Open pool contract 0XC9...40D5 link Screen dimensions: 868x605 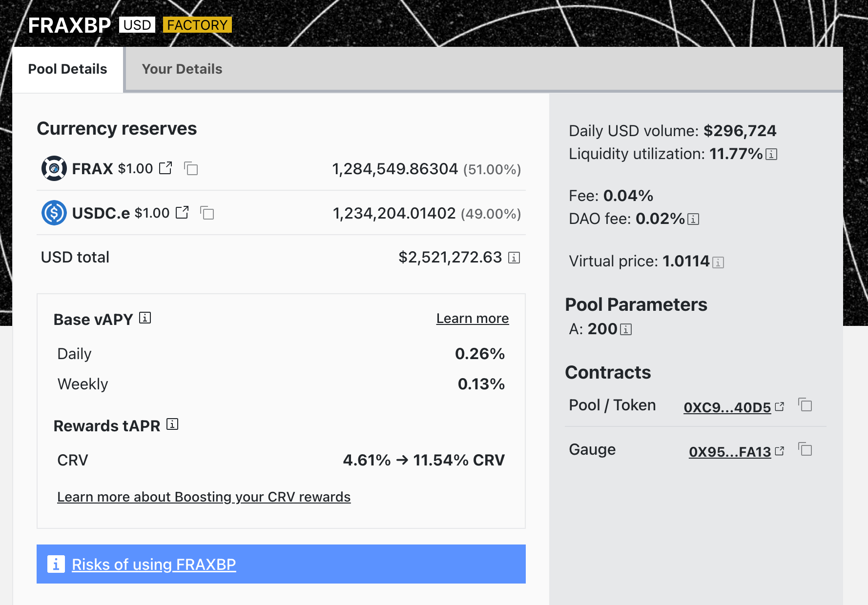[727, 407]
